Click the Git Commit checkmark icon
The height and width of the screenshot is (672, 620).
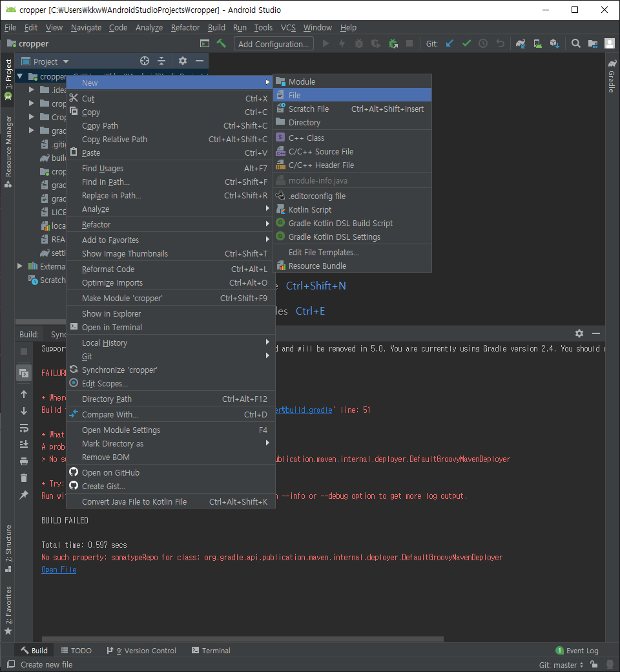pyautogui.click(x=466, y=43)
